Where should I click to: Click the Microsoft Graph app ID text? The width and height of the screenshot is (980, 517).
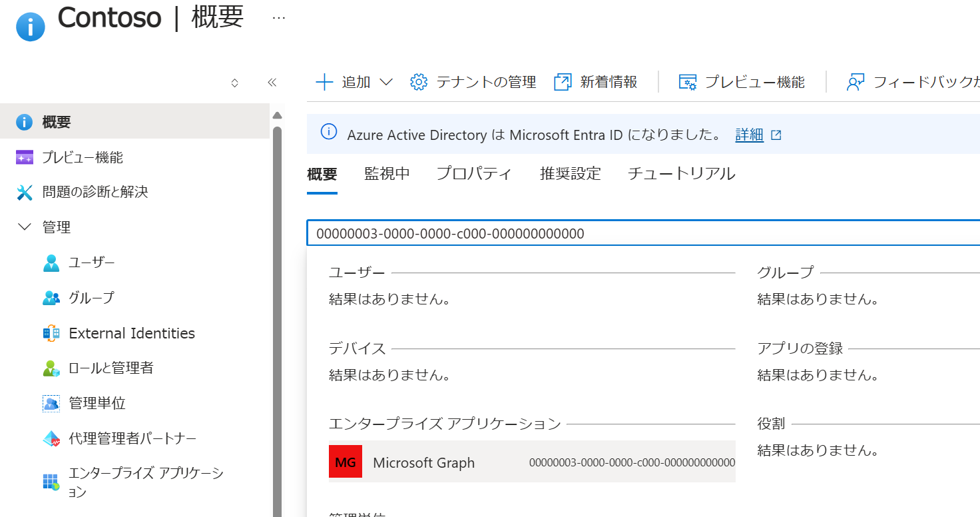click(x=632, y=462)
